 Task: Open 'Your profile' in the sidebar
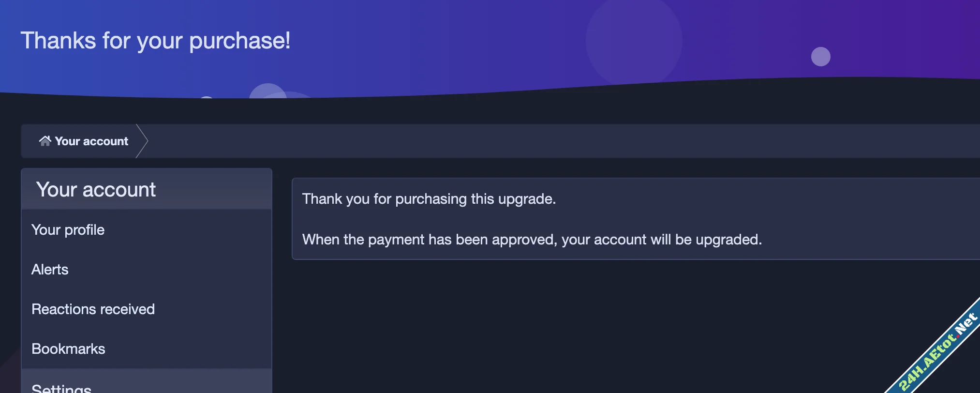click(68, 230)
